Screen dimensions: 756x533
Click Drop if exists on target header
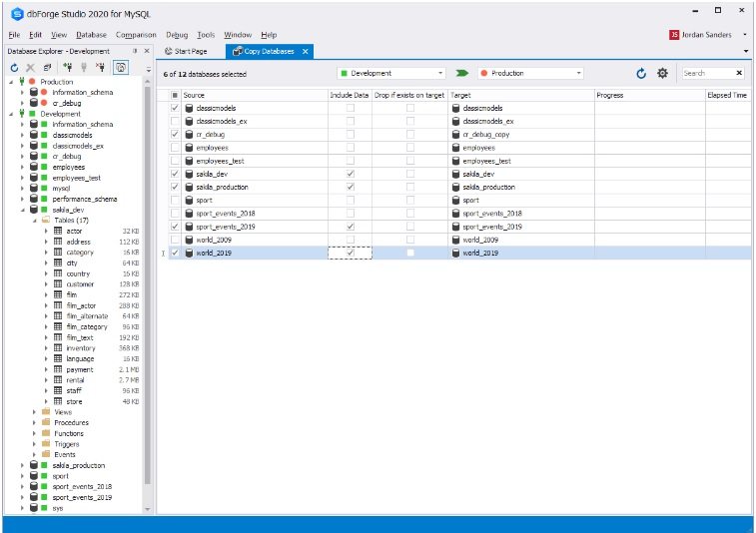[409, 95]
